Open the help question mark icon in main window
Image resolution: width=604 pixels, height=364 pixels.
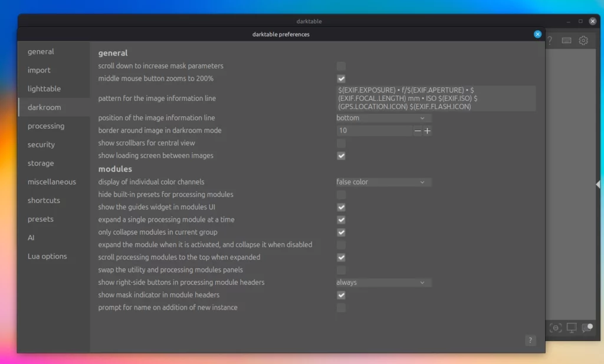tap(550, 41)
